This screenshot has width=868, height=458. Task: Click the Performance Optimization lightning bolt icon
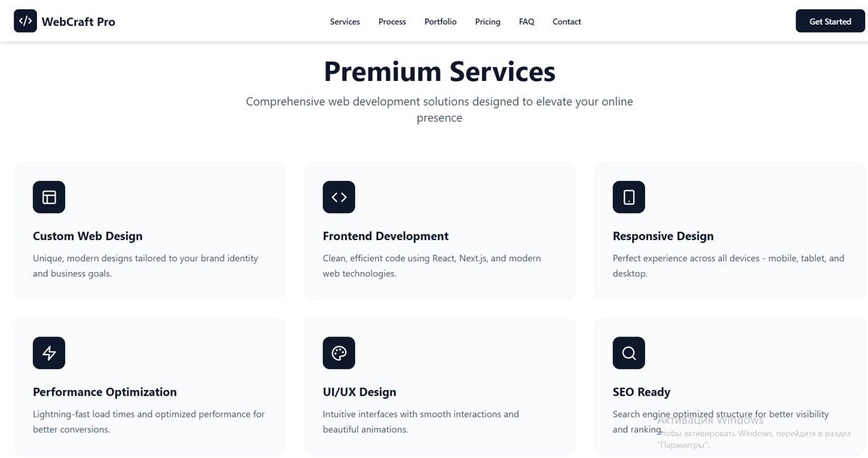click(x=49, y=353)
